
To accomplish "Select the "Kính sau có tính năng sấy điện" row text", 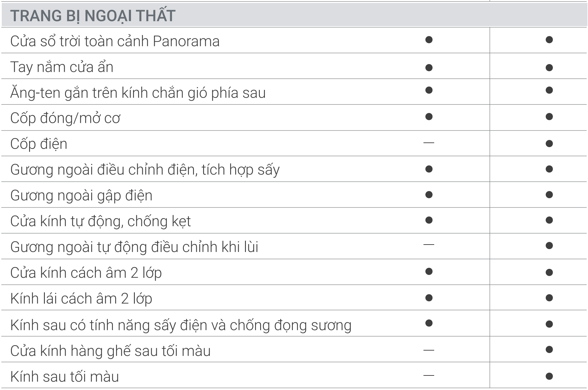I will pyautogui.click(x=181, y=325).
